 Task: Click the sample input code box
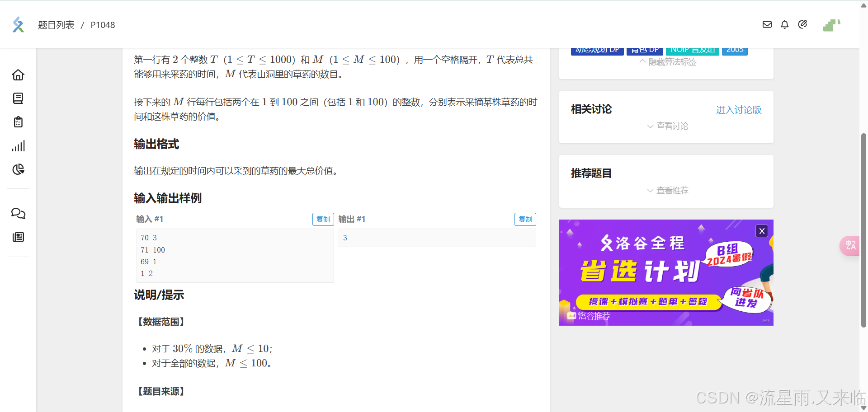pos(235,256)
